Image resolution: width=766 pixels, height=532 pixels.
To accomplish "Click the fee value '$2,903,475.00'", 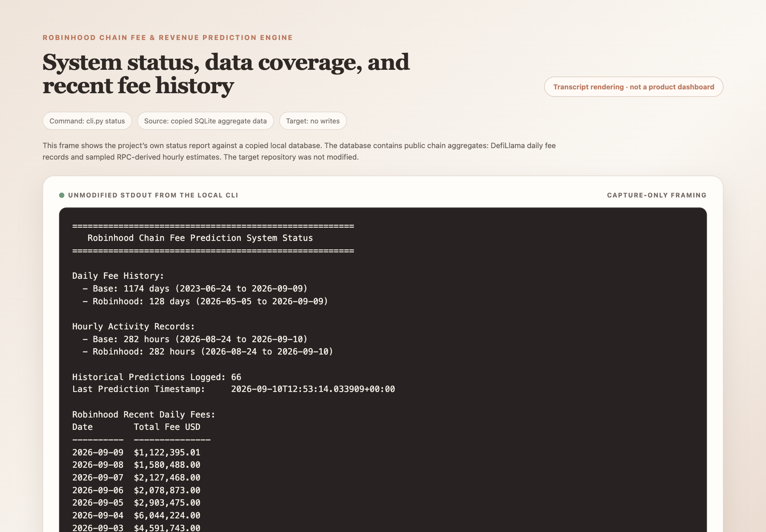I will [167, 503].
